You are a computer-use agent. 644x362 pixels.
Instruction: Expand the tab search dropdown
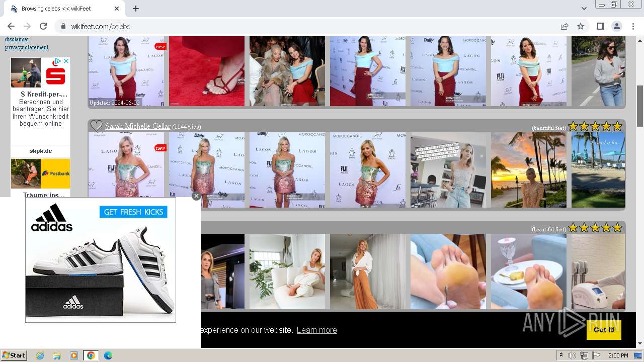click(584, 9)
